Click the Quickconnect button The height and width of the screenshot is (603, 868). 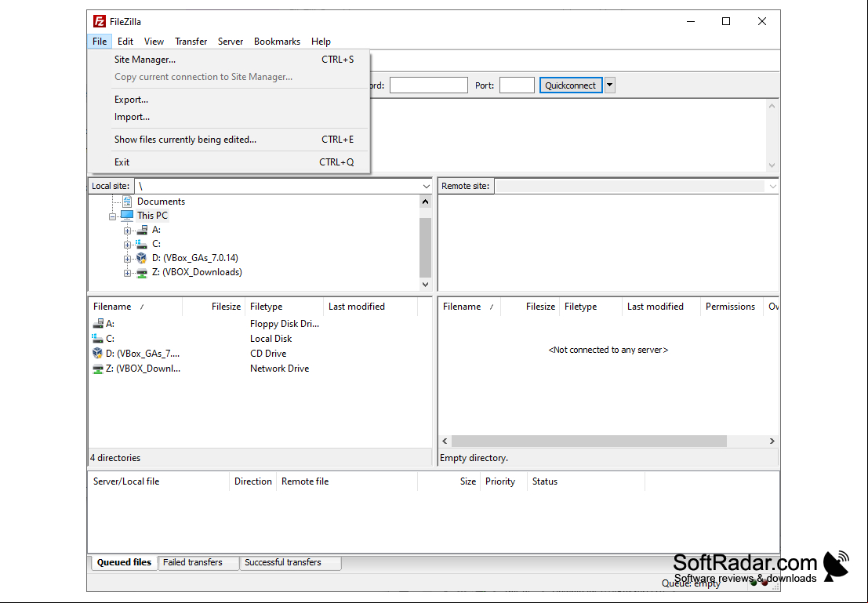click(x=571, y=85)
